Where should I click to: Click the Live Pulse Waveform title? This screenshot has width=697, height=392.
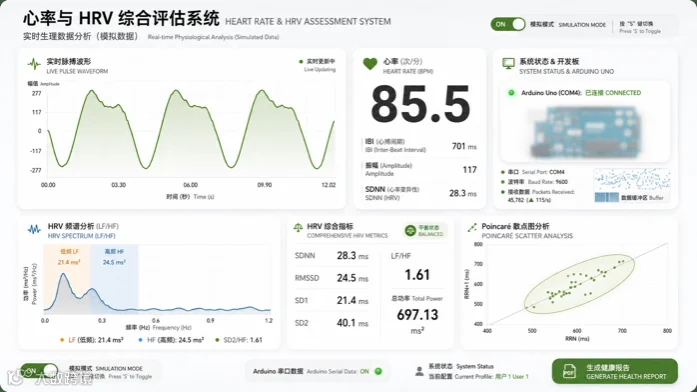(77, 65)
